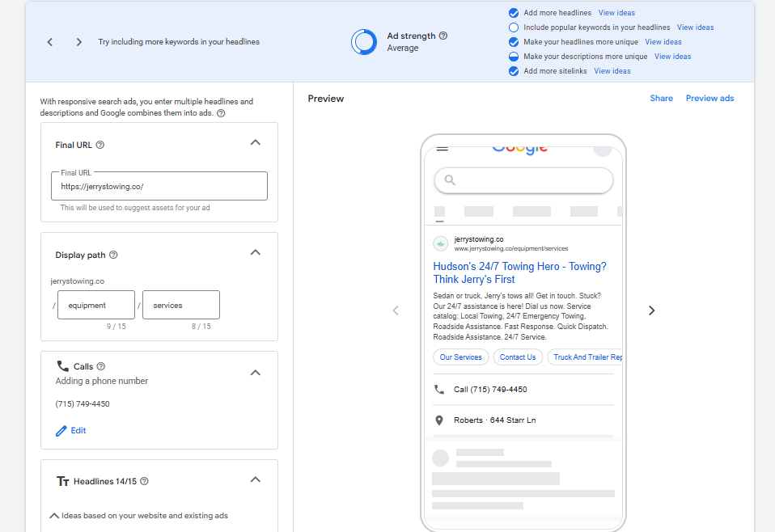
Task: Toggle the Add more headlines checkmark
Action: point(514,13)
